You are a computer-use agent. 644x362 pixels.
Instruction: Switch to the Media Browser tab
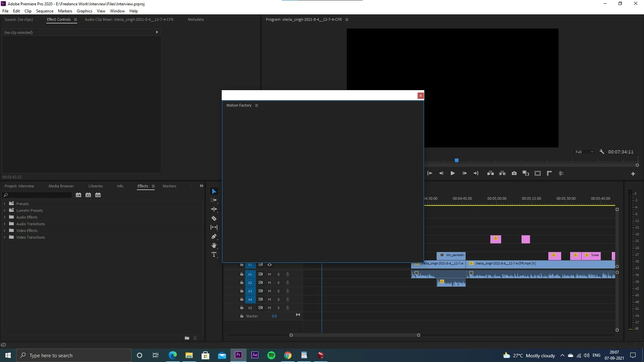point(61,186)
